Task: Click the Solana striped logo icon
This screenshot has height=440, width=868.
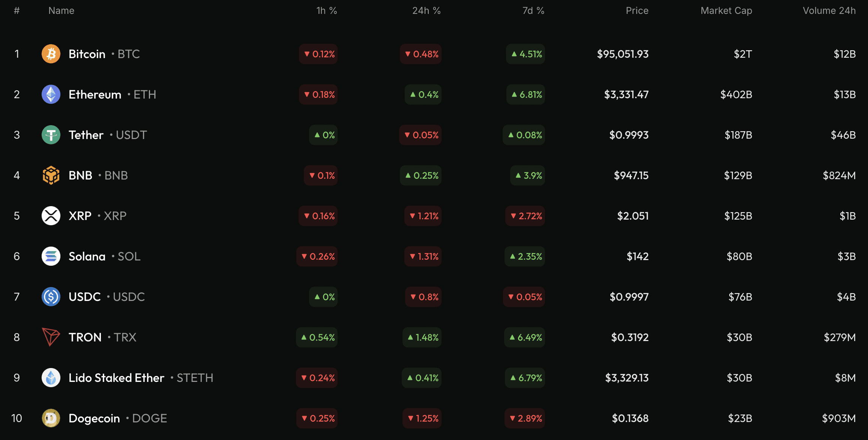Action: click(51, 256)
